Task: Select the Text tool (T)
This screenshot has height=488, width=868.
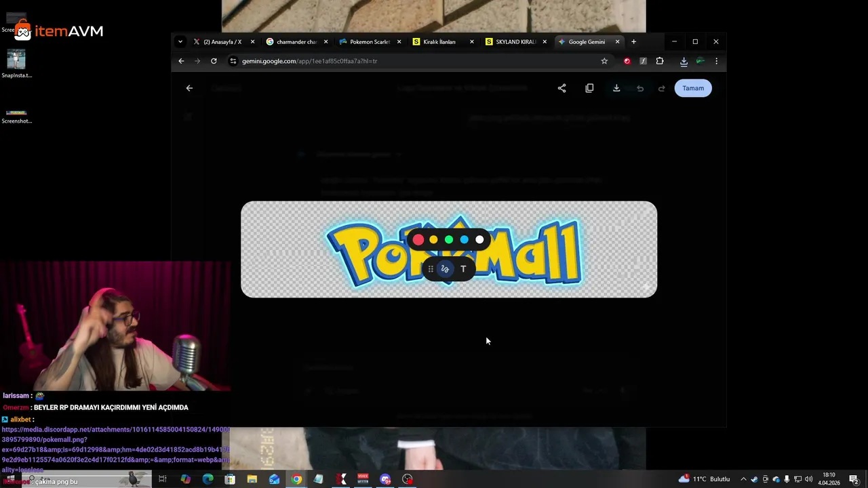Action: (463, 269)
